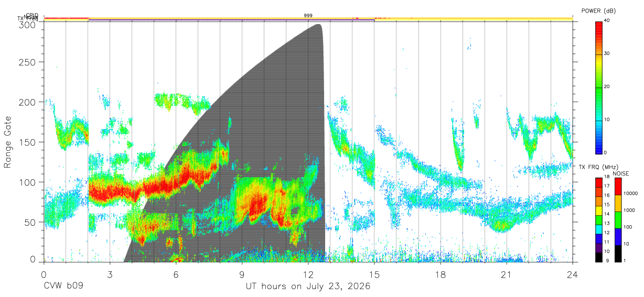Click the 40 label on power scale
This screenshot has width=644, height=297.
pyautogui.click(x=607, y=21)
